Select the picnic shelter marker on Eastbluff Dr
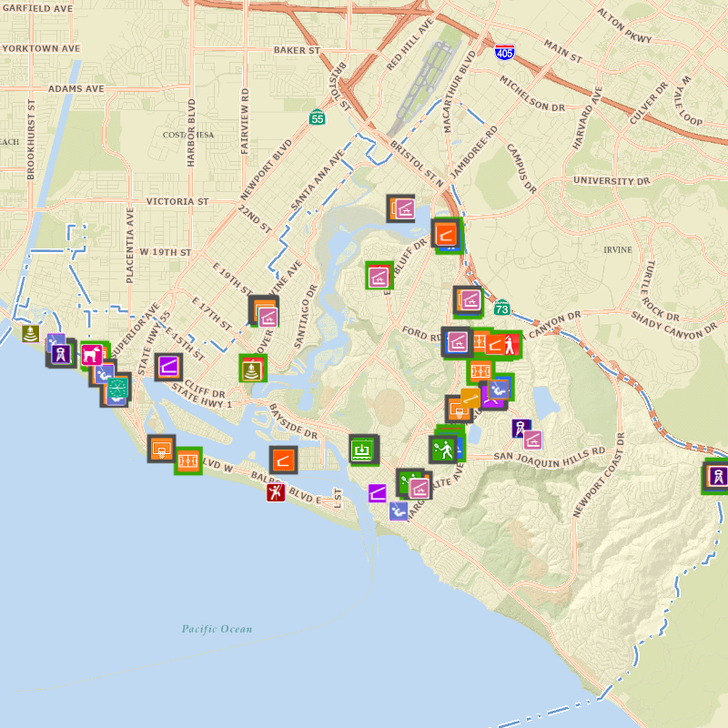Screen dimensions: 728x728 (379, 276)
